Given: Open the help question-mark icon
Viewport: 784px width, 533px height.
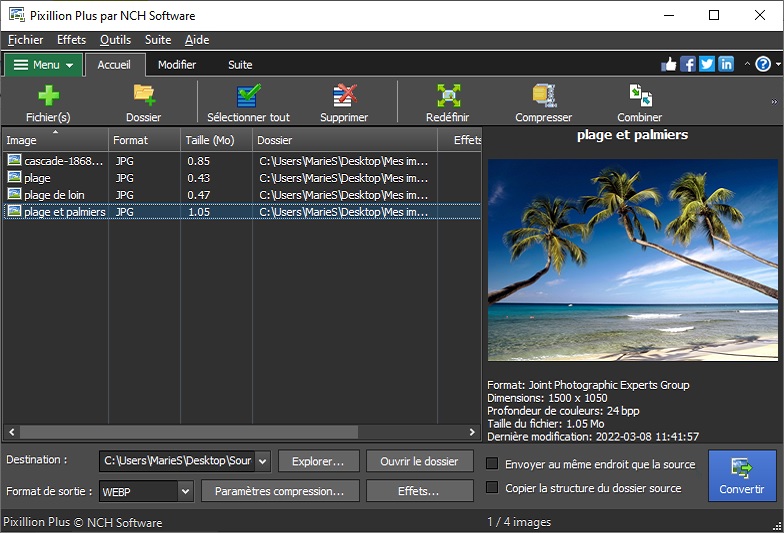Looking at the screenshot, I should [763, 64].
